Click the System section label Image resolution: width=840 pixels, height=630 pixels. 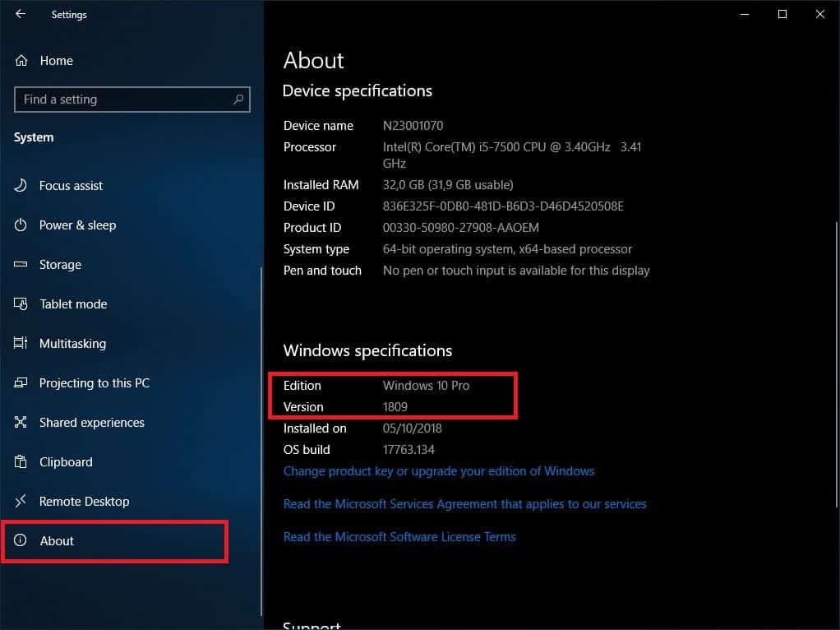(34, 138)
